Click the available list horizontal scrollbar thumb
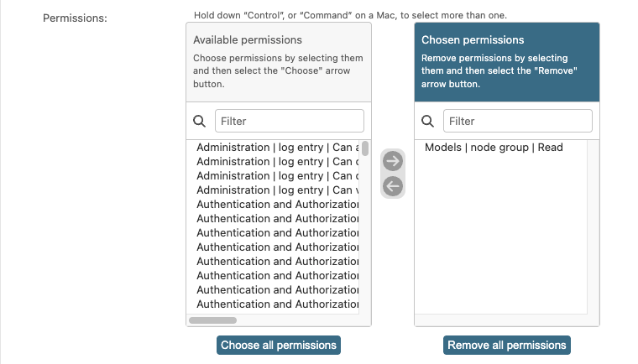This screenshot has width=638, height=364. 213,320
